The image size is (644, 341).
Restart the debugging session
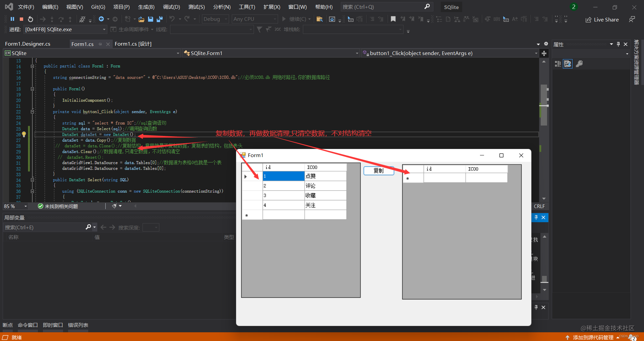pyautogui.click(x=31, y=19)
